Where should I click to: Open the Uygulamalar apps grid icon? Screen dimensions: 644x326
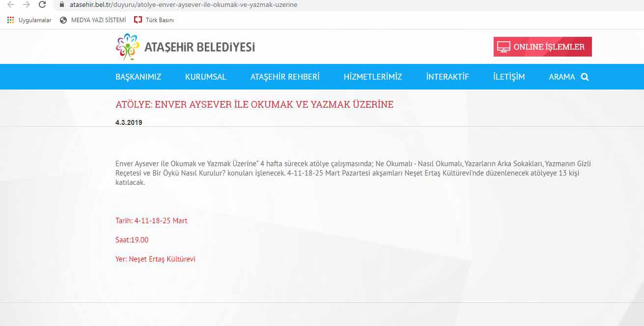coord(11,20)
